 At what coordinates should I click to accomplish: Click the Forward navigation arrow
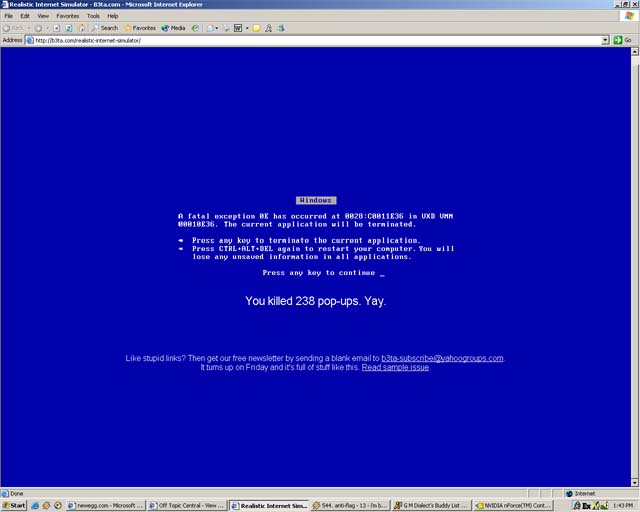click(38, 28)
